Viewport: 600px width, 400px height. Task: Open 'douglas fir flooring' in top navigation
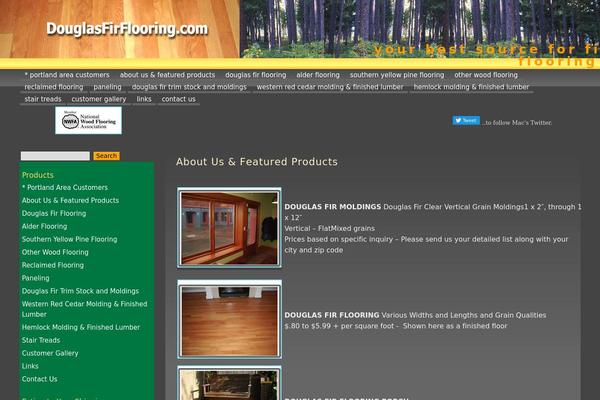pos(256,75)
